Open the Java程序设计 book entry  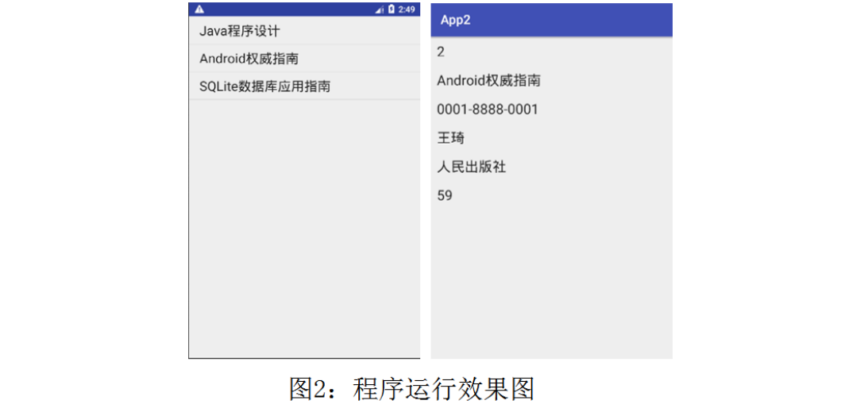[304, 30]
